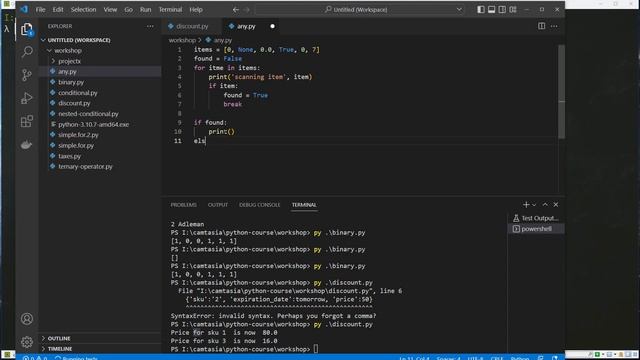Select the powershell terminal entry
The image size is (640, 360).
click(x=536, y=229)
